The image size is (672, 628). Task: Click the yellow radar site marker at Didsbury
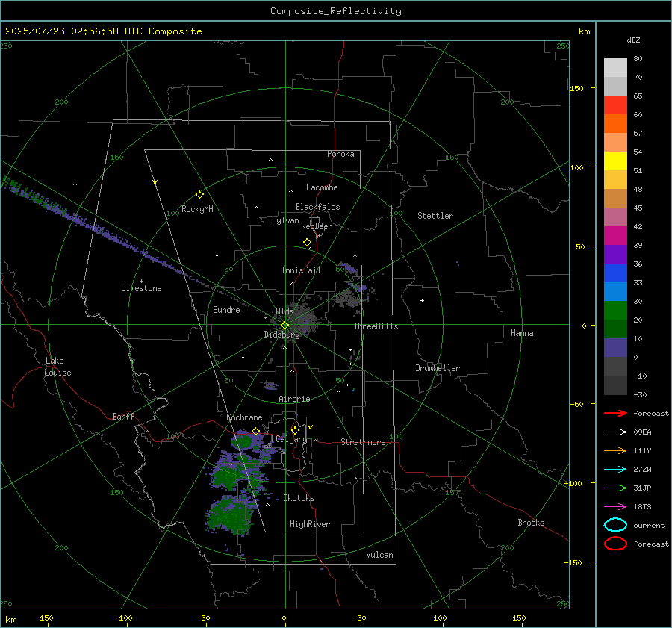(284, 326)
